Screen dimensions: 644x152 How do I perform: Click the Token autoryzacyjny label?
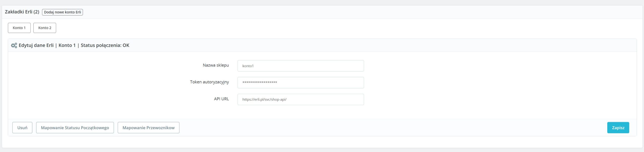coord(210,82)
